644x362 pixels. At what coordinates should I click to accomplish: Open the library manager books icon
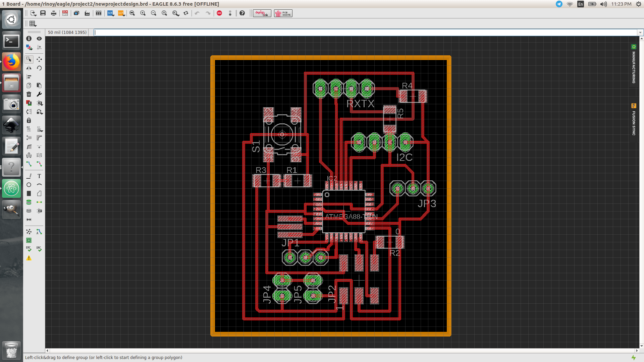tap(99, 13)
